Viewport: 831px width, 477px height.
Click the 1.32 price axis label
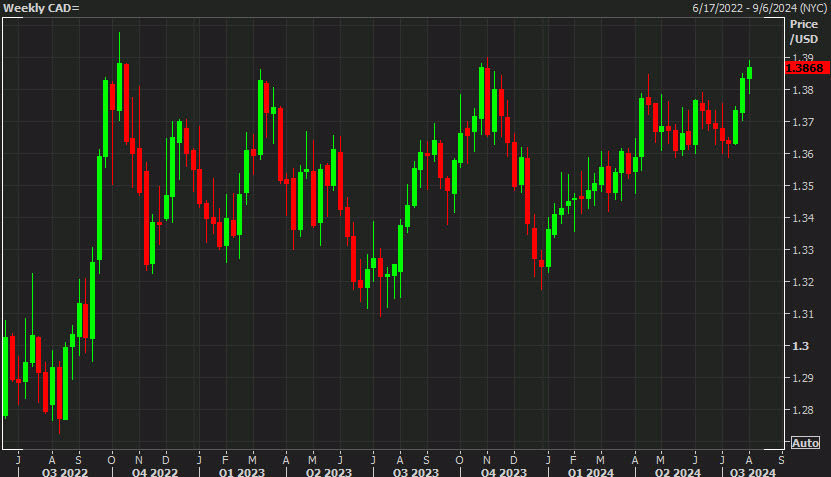[x=802, y=282]
